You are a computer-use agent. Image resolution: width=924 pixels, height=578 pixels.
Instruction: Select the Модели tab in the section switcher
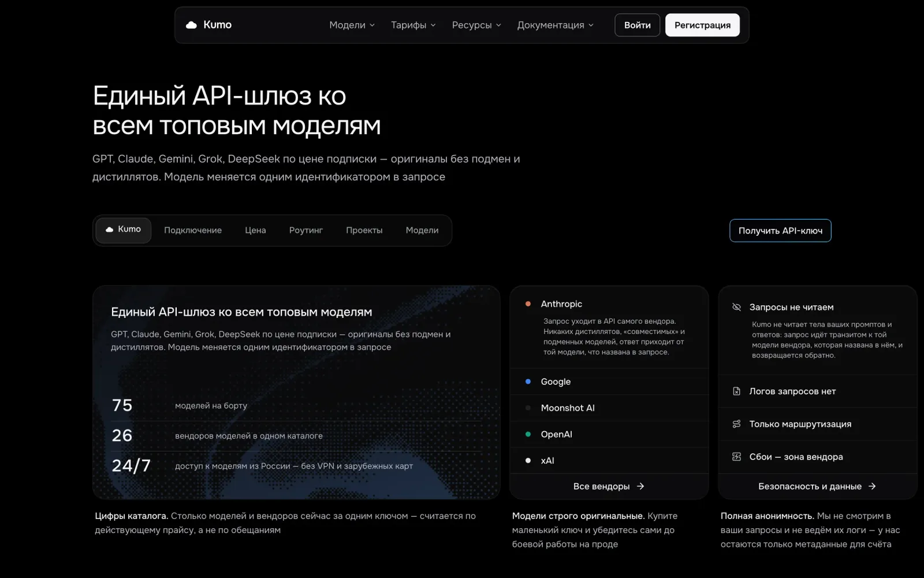[x=422, y=230]
